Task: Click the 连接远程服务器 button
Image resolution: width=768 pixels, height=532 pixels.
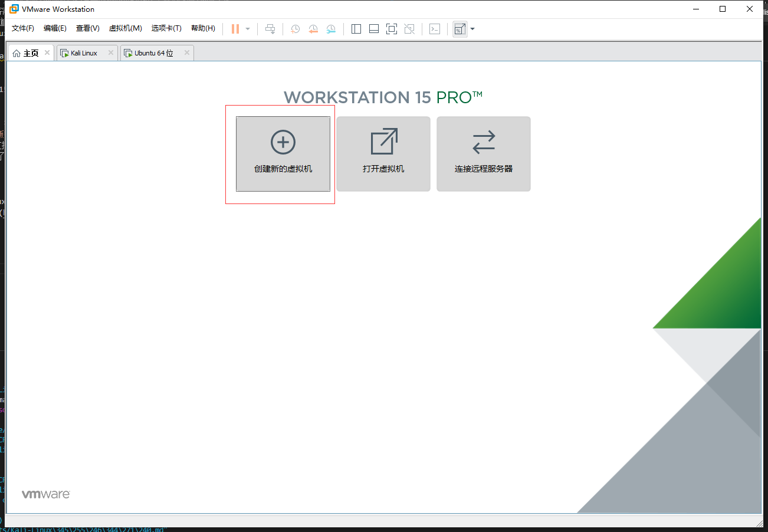Action: click(x=484, y=154)
